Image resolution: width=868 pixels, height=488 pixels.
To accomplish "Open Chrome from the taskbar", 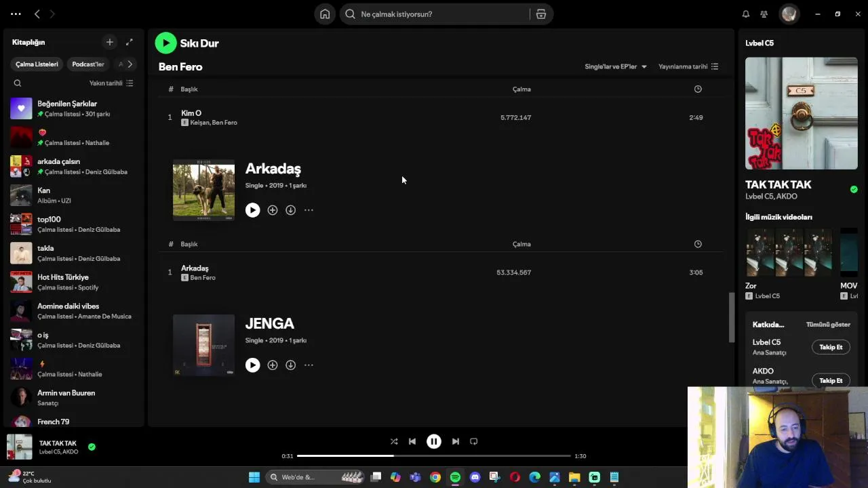I will tap(435, 477).
